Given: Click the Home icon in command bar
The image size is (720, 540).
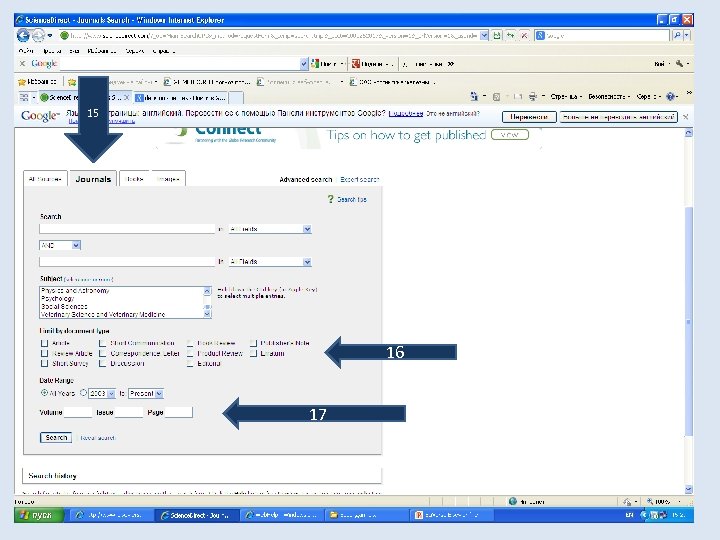Looking at the screenshot, I should coord(474,96).
